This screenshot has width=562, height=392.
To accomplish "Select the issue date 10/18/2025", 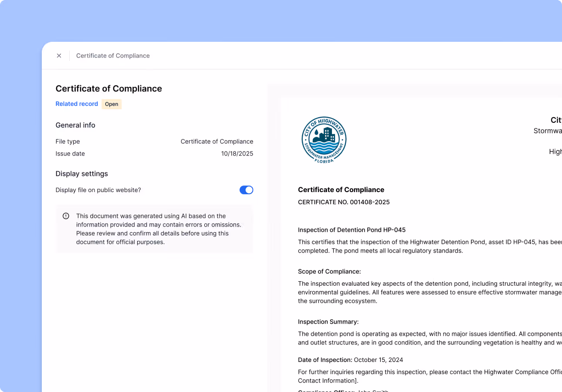I will tap(237, 154).
